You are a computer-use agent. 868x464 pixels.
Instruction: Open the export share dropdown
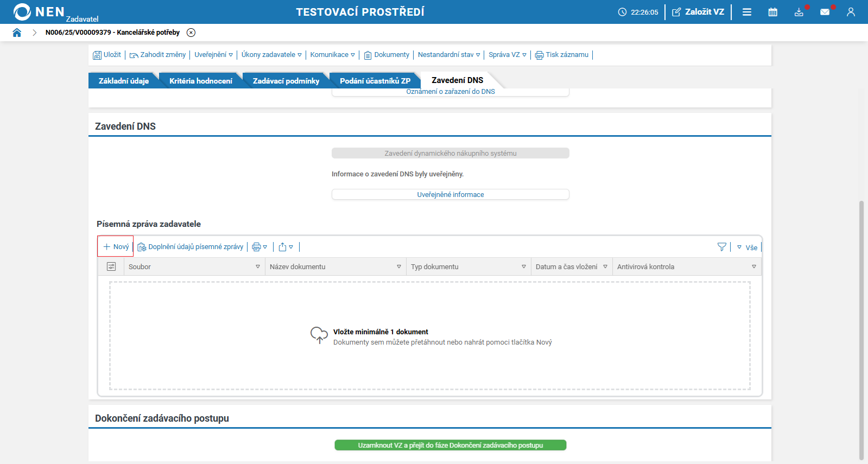click(x=286, y=247)
